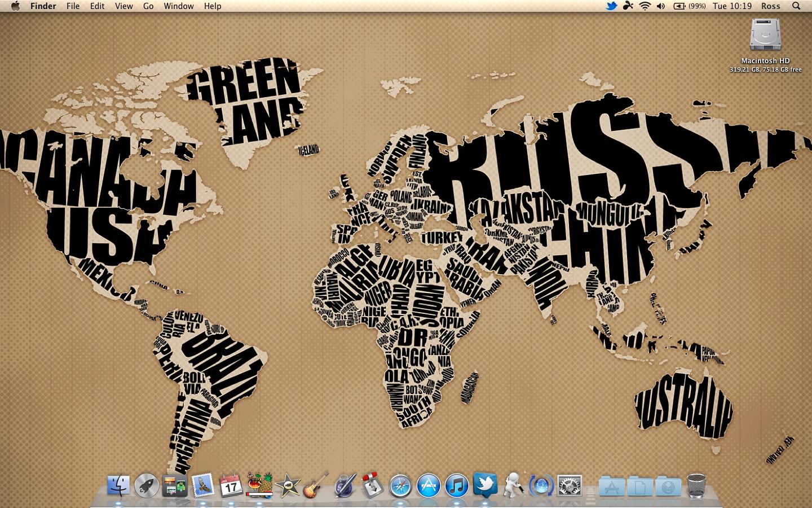
Task: Open iCal calendar icon in dock
Action: coord(231,485)
